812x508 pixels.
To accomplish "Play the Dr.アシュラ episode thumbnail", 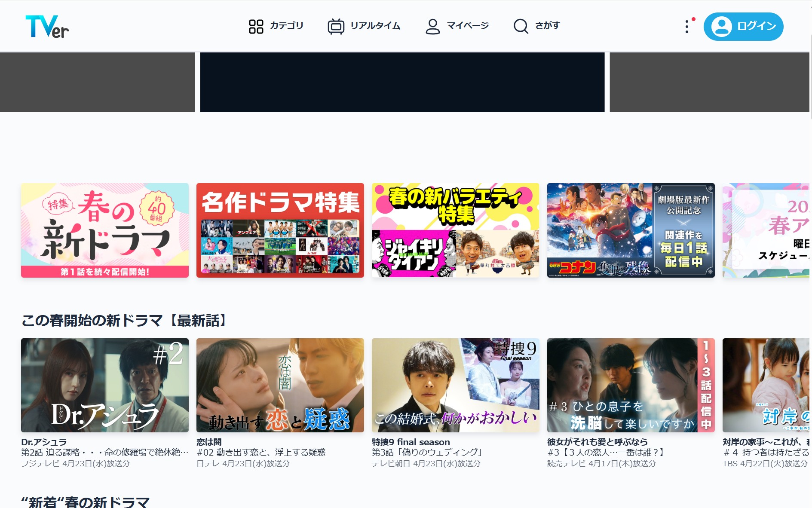I will coord(105,385).
